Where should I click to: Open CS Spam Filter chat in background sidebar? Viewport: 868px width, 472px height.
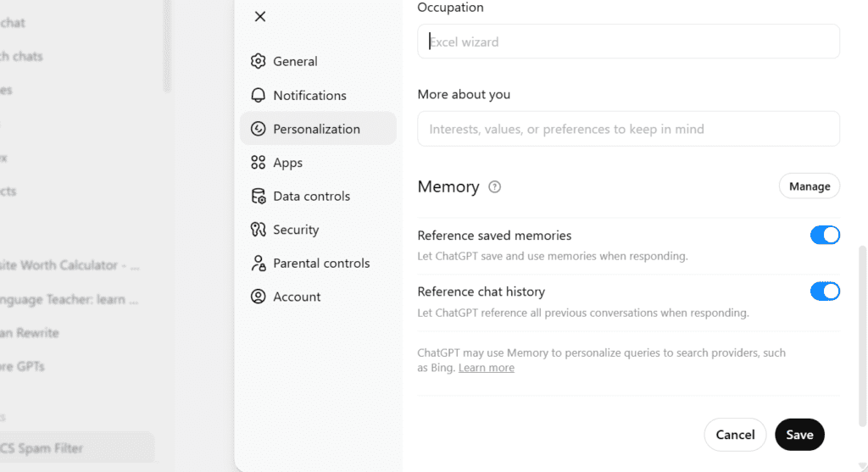point(77,447)
